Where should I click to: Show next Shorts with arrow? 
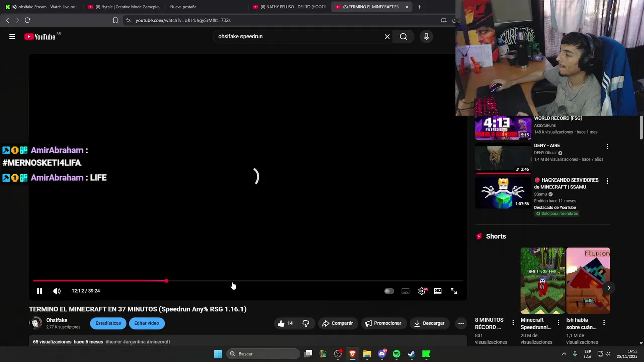[608, 288]
